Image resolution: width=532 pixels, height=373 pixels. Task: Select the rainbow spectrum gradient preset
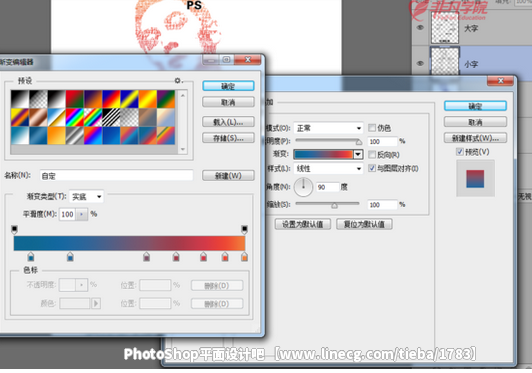coord(75,117)
